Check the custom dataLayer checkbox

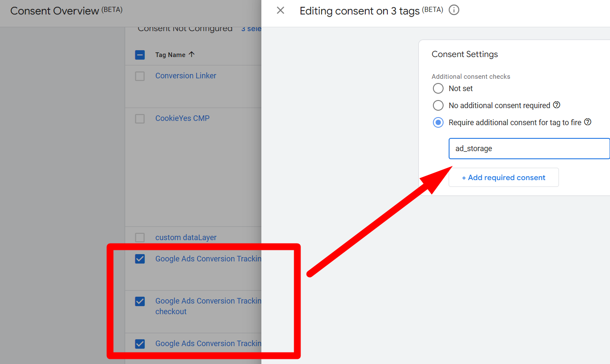tap(140, 238)
